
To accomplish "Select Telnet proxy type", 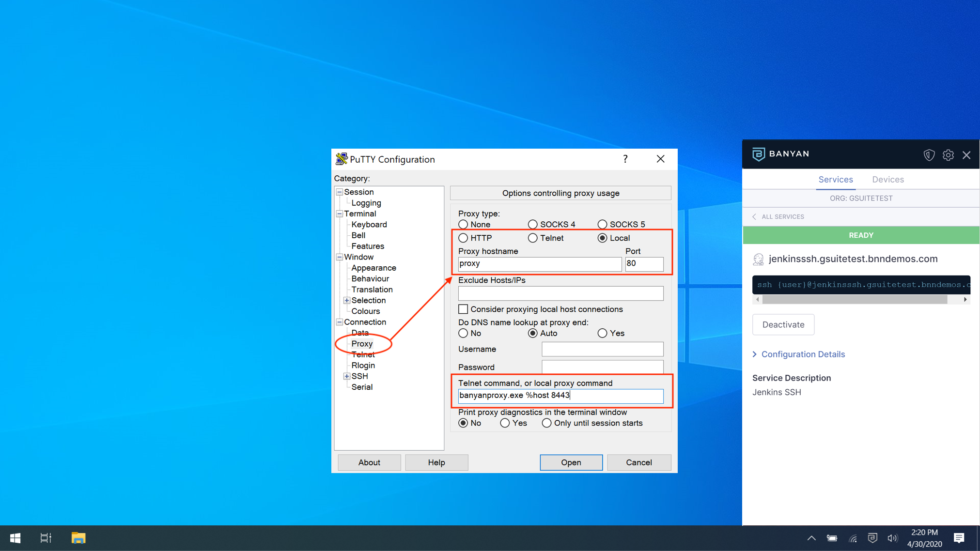I will coord(533,238).
